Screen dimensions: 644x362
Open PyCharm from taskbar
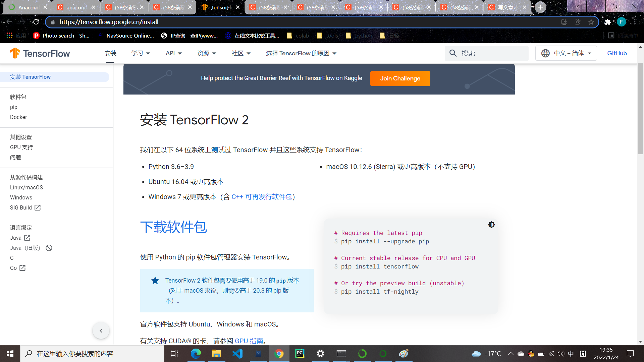(x=300, y=354)
